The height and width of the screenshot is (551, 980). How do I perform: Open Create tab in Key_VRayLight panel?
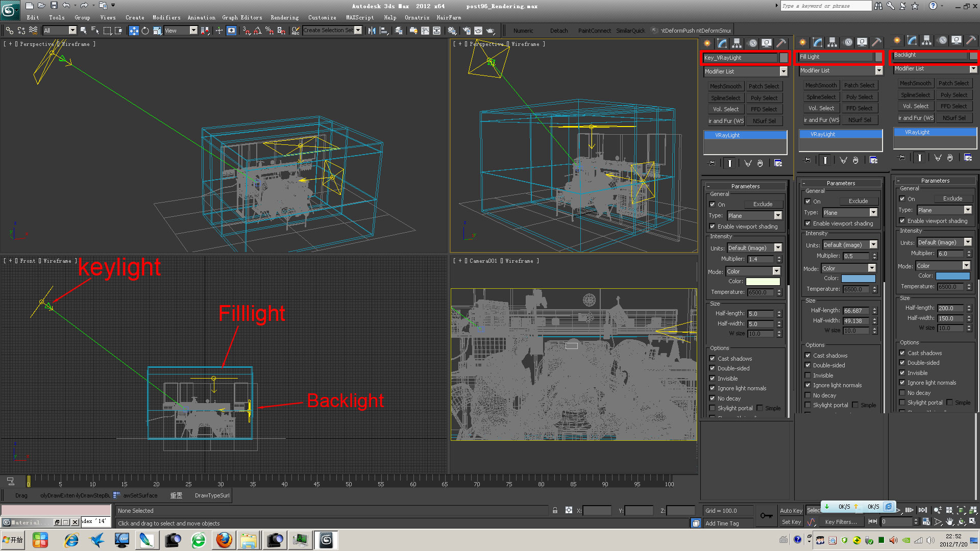point(707,43)
